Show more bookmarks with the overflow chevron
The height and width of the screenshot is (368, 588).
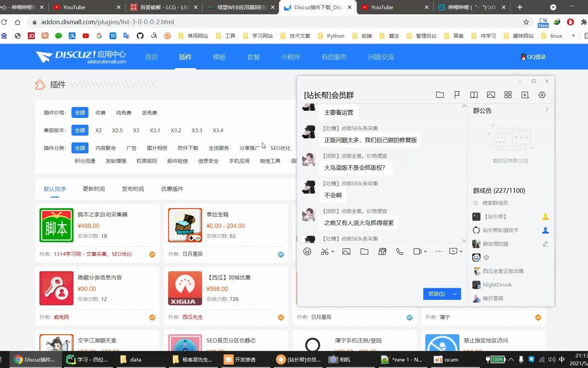pos(573,36)
